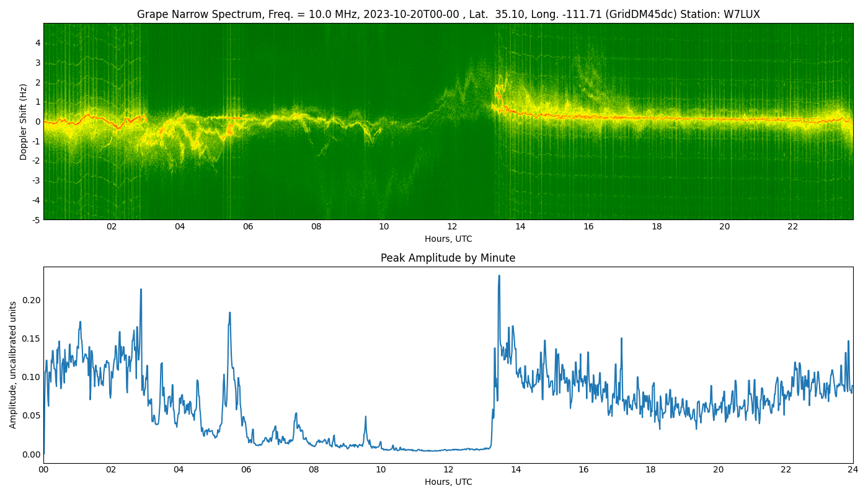Viewport: 868px width, 496px height.
Task: Click the bright red spectrogram trace near 13 UTC
Action: [x=498, y=95]
